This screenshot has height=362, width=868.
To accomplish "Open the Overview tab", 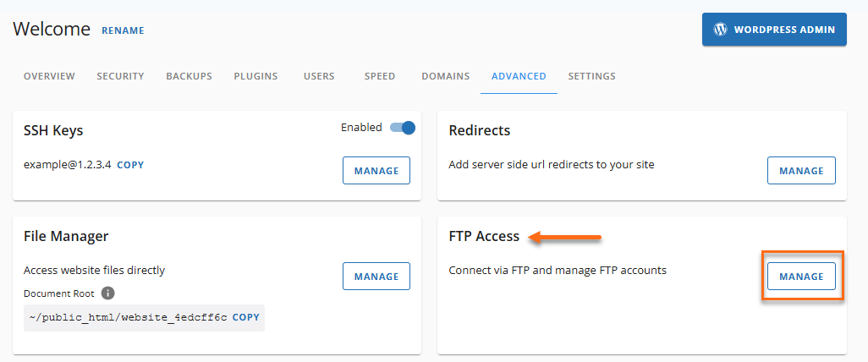I will [x=49, y=76].
